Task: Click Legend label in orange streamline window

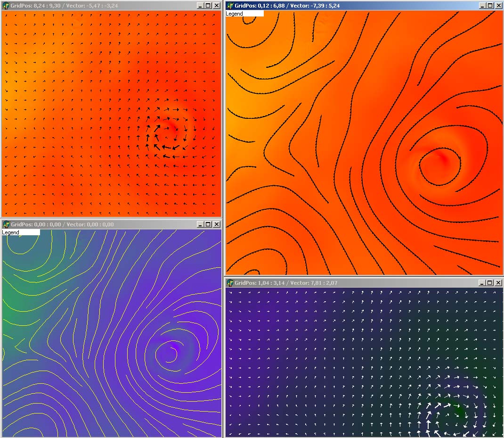Action: 235,14
